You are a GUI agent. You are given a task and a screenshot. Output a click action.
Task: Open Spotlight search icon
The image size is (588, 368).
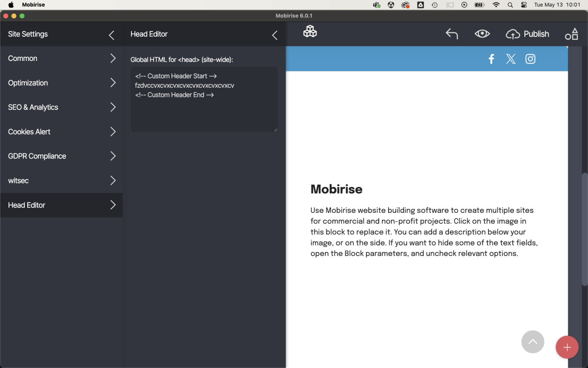[x=510, y=5]
